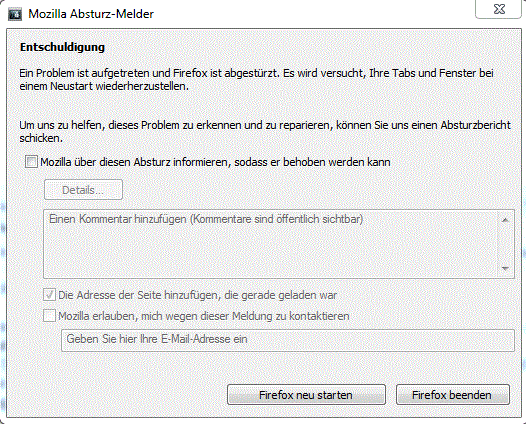Tick the checkbox to inform Mozilla about crash
Viewport: 526px width, 424px height.
tap(31, 162)
